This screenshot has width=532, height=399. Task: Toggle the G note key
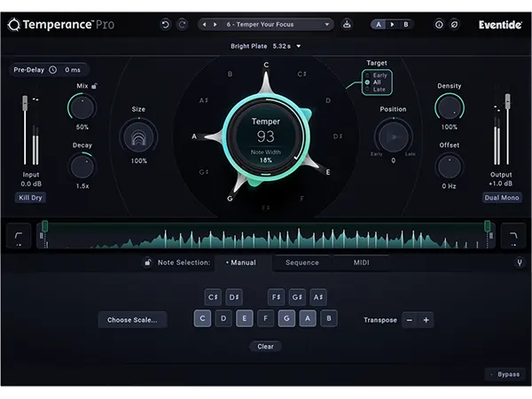[286, 318]
